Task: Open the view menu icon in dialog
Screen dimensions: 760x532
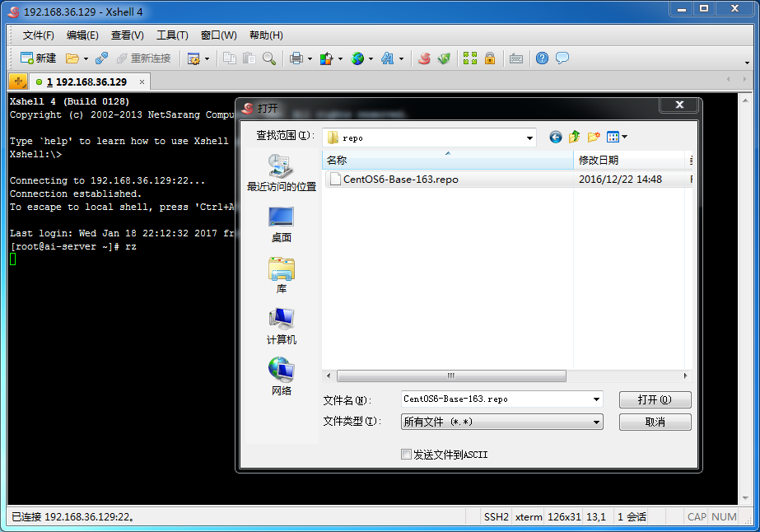Action: (617, 138)
